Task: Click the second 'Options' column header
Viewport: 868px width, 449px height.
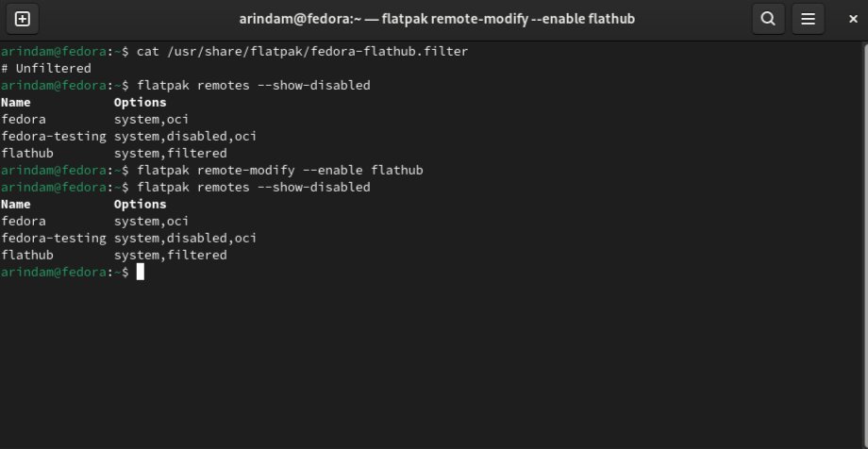Action: click(140, 204)
